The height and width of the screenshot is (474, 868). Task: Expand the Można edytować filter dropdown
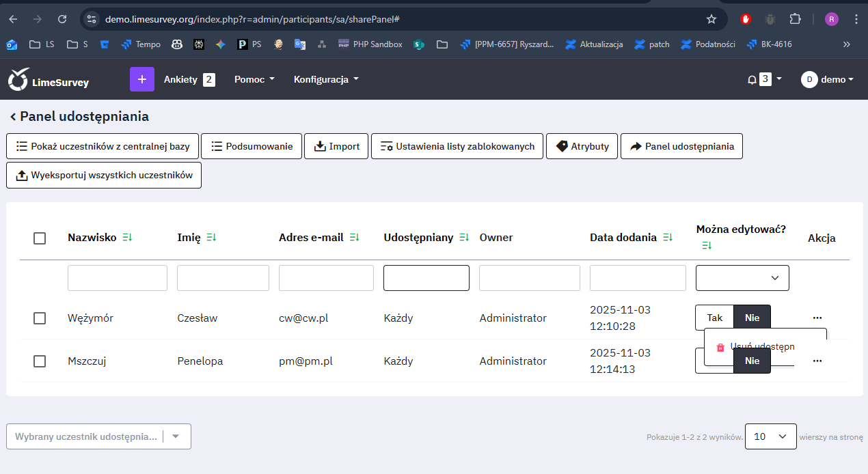coord(742,278)
